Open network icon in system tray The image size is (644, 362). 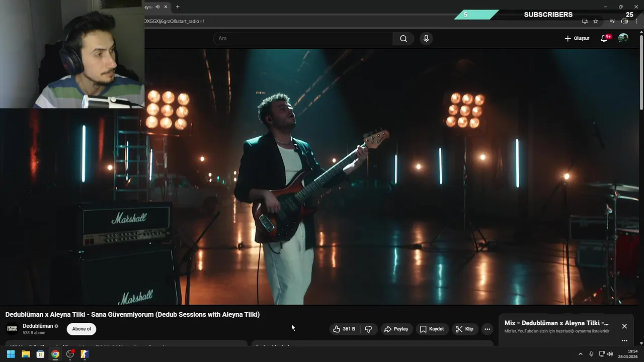[x=602, y=354]
